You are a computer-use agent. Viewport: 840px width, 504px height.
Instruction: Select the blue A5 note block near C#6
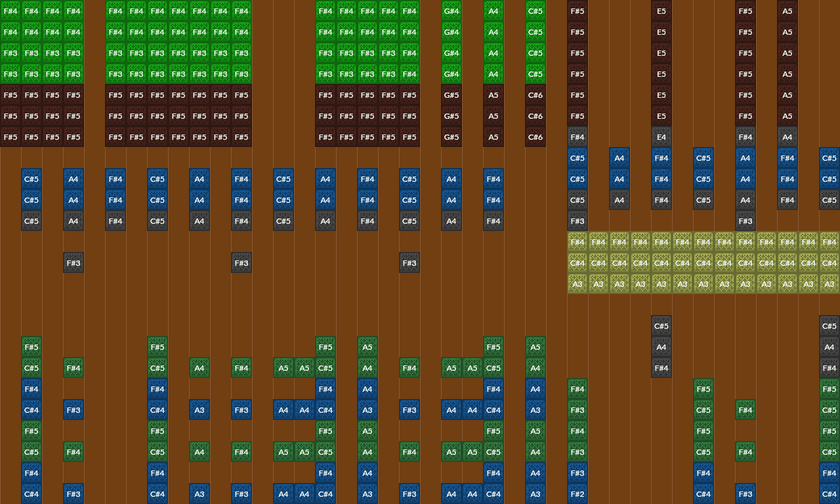tap(493, 116)
